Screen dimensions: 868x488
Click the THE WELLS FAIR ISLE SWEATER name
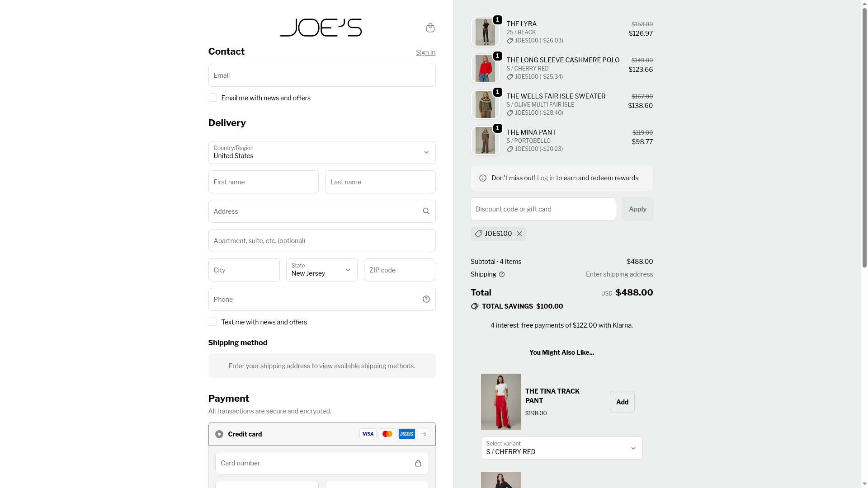(556, 96)
